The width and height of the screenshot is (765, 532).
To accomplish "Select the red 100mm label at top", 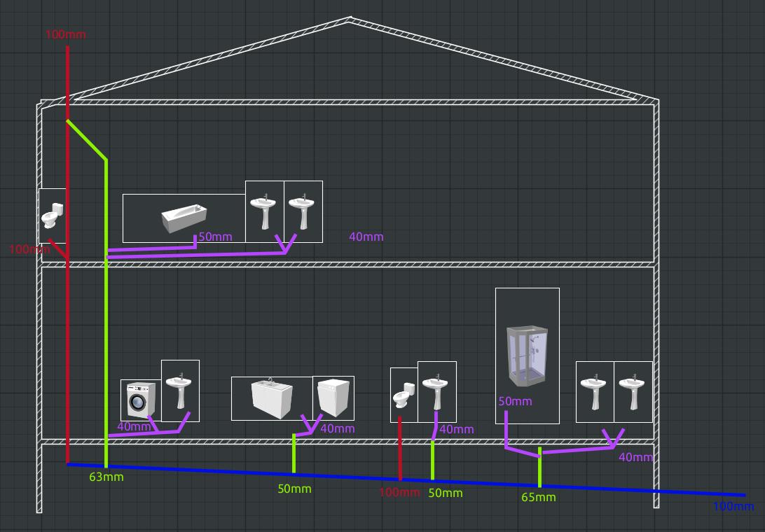I will coord(65,34).
